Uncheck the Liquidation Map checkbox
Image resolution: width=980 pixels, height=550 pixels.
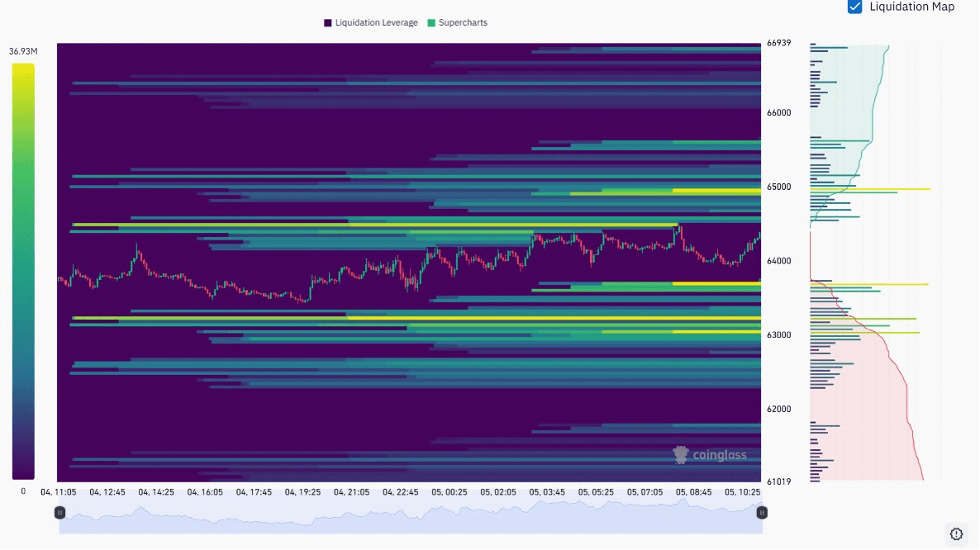854,7
